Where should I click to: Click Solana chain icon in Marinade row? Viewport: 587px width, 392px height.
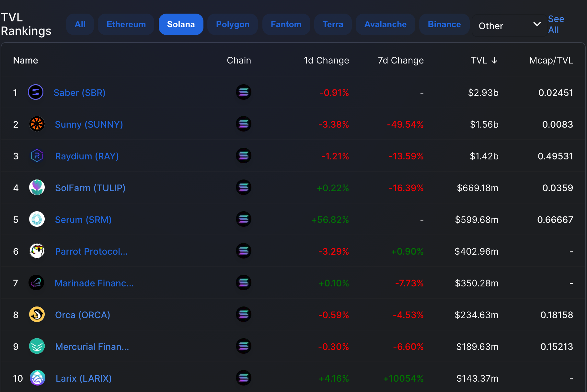coord(244,283)
